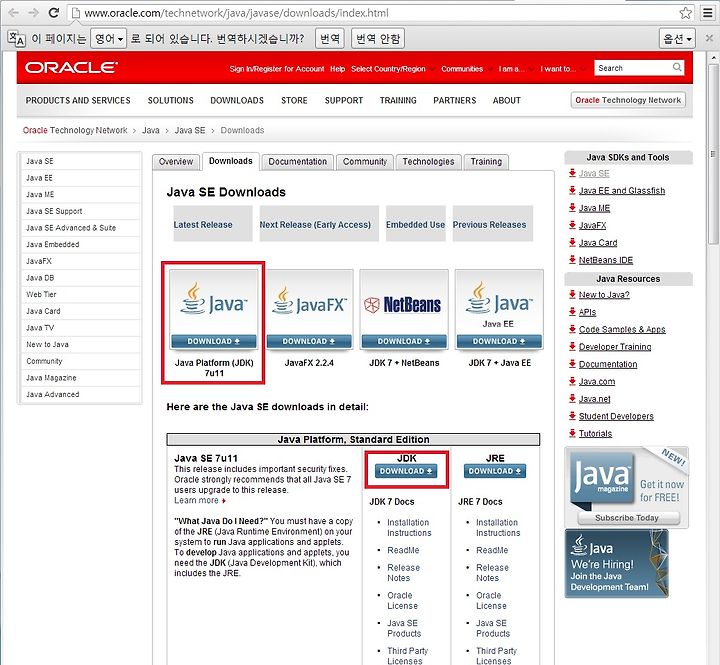This screenshot has height=665, width=720.
Task: Close the translation bar
Action: (x=709, y=38)
